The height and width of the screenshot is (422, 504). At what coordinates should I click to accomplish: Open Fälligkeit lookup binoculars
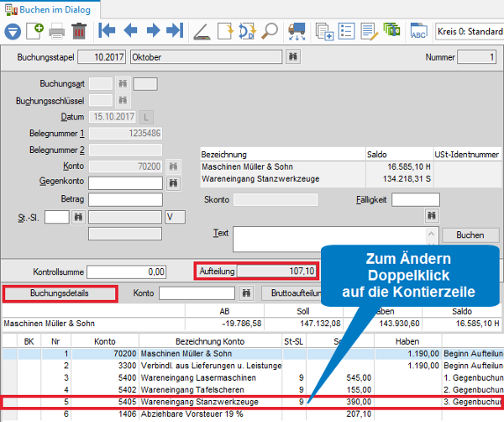pyautogui.click(x=432, y=215)
